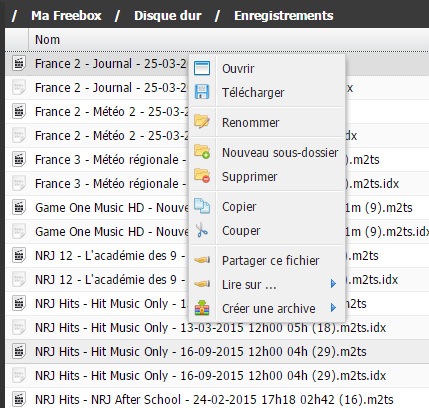Click video icon of NRJ After School row
429x408 pixels.
[19, 399]
